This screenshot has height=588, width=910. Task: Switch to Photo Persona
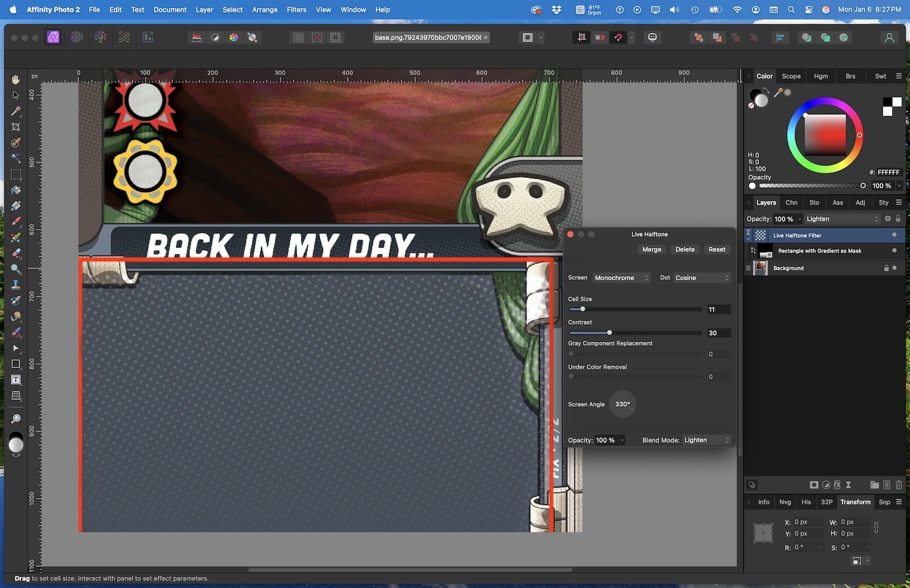pyautogui.click(x=53, y=38)
